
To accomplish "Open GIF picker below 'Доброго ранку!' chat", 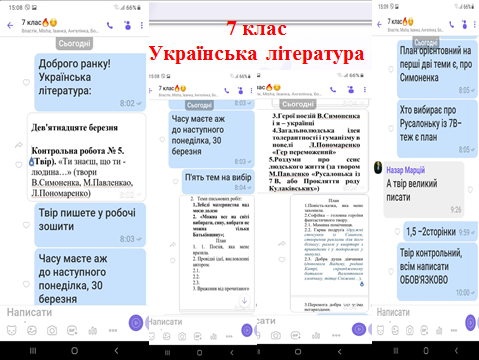I will pos(72,330).
